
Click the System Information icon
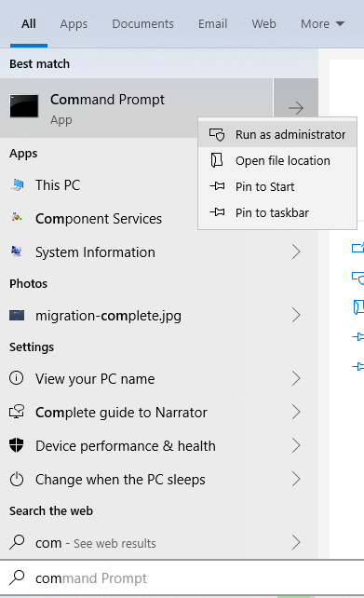pyautogui.click(x=17, y=251)
